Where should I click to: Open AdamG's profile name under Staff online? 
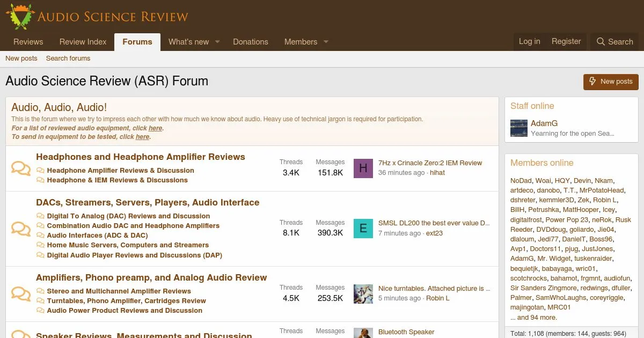(544, 123)
